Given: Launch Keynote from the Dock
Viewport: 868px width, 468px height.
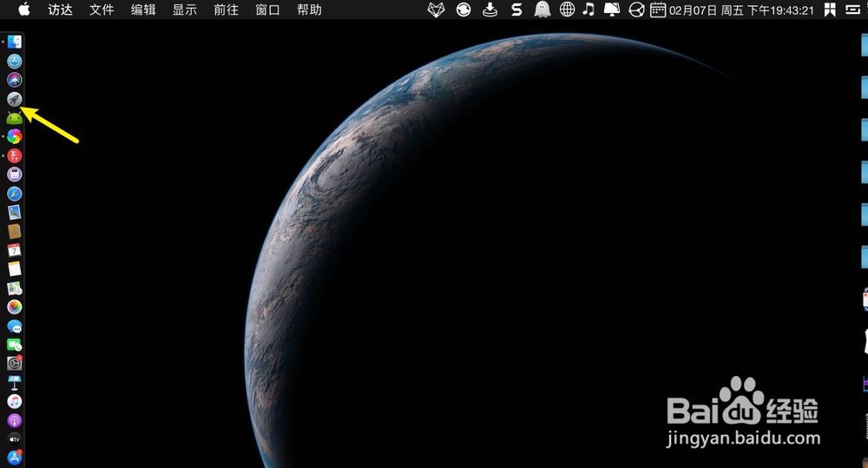Looking at the screenshot, I should pyautogui.click(x=15, y=383).
